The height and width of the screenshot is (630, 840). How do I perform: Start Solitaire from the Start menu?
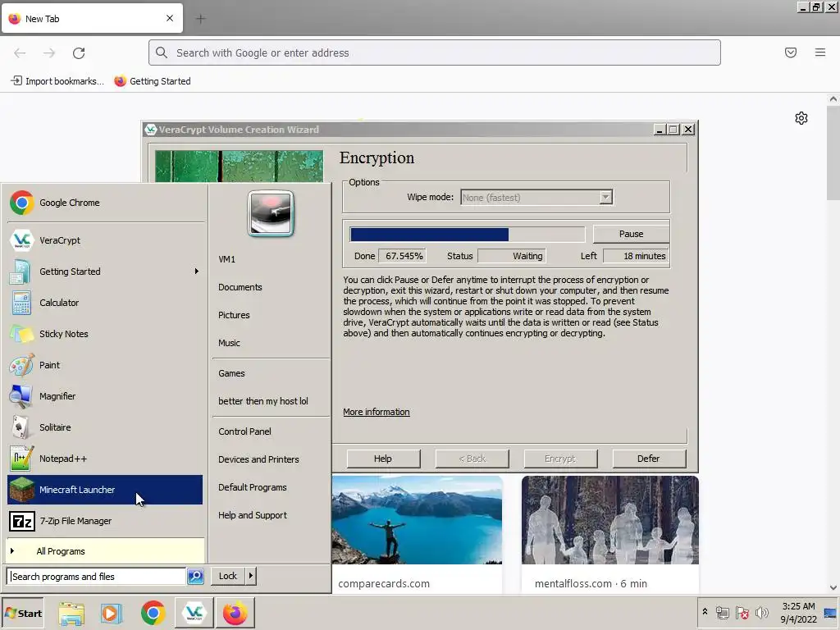(105, 427)
